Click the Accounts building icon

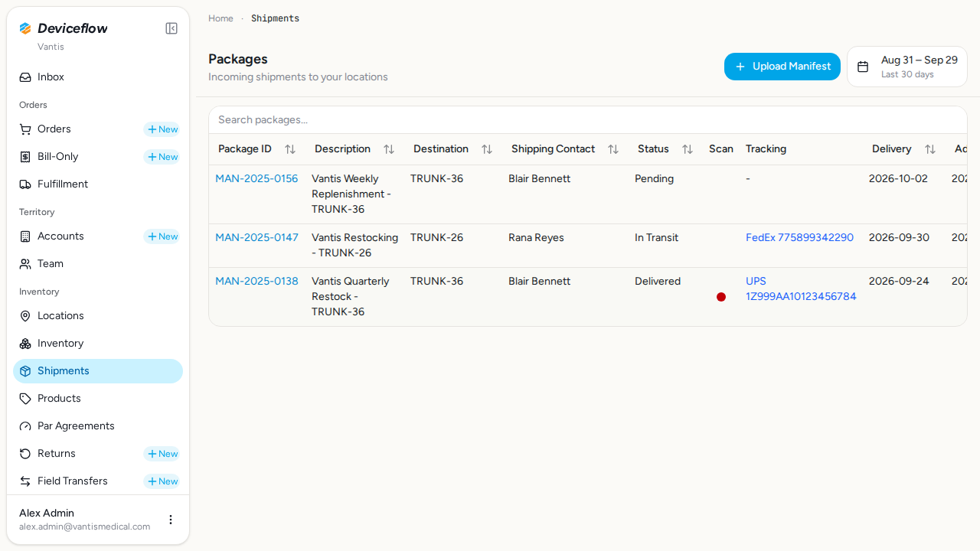tap(25, 236)
